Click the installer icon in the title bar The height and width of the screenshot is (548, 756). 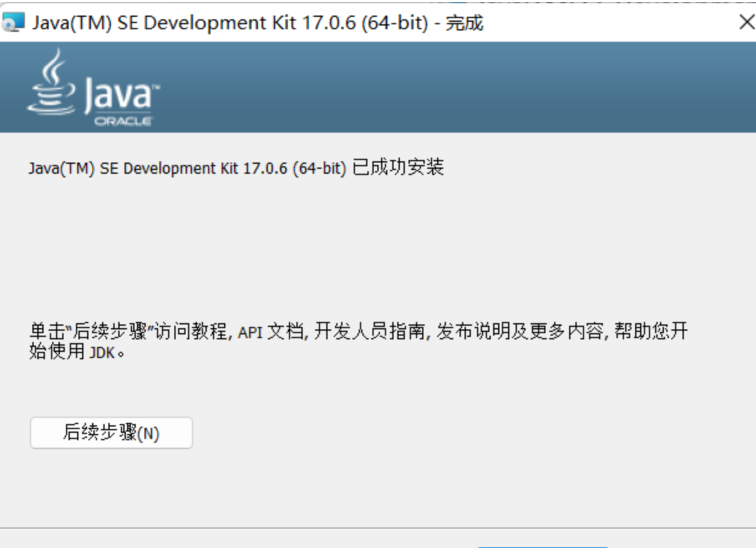[12, 23]
